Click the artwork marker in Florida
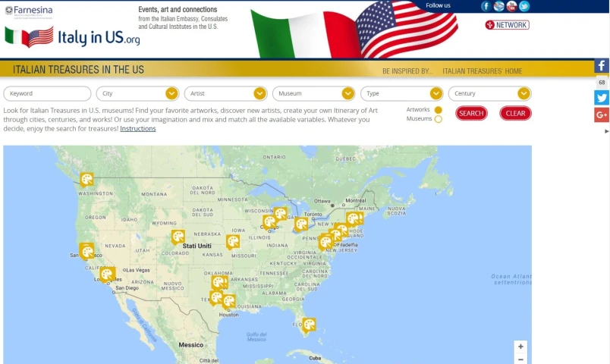Image resolution: width=610 pixels, height=364 pixels. pyautogui.click(x=308, y=325)
